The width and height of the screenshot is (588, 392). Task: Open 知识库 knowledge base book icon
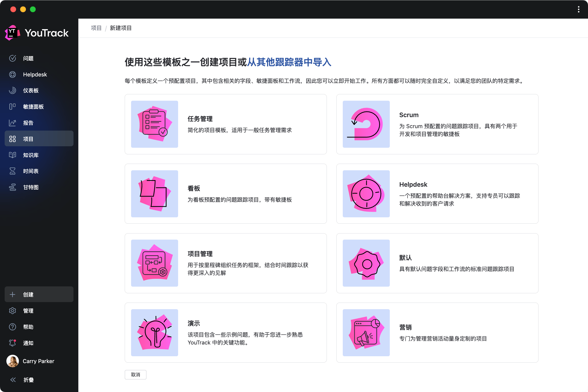[x=12, y=155]
